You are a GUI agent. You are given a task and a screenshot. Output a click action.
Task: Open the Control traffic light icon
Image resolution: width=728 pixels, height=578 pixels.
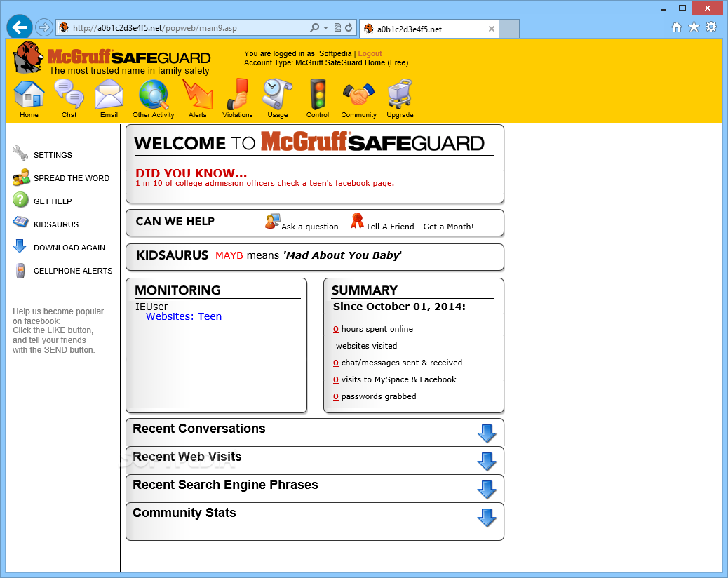point(318,94)
